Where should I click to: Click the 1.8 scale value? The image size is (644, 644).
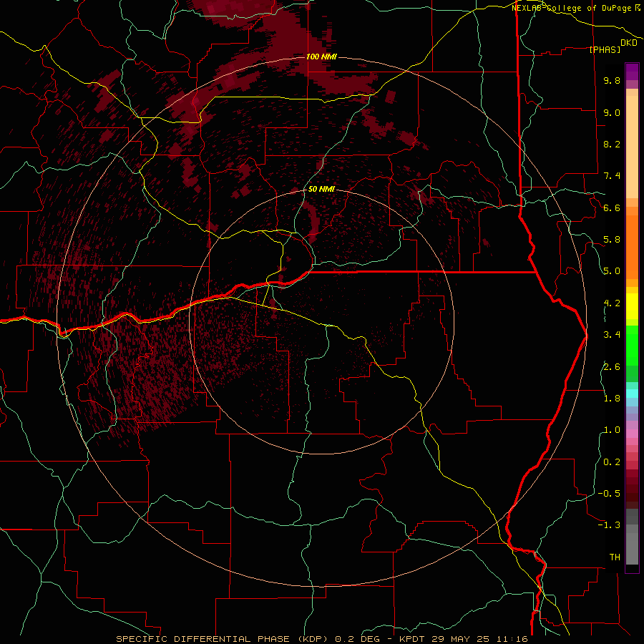coord(612,399)
